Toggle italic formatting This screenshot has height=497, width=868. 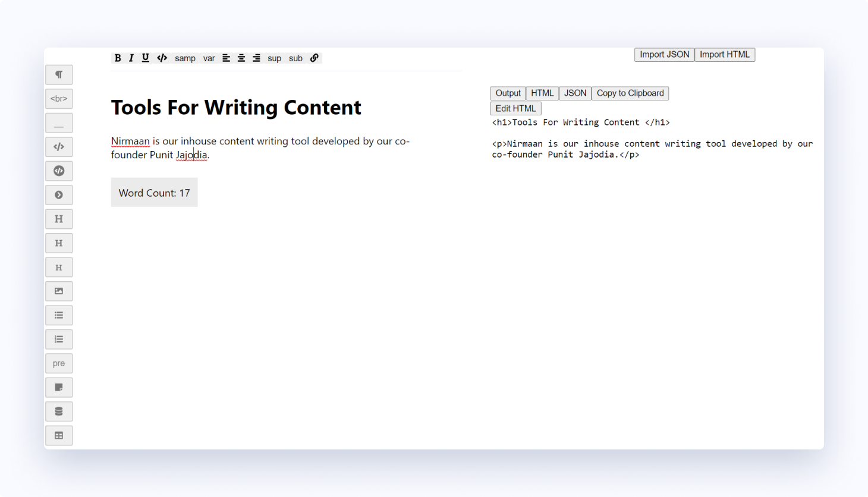pos(131,58)
